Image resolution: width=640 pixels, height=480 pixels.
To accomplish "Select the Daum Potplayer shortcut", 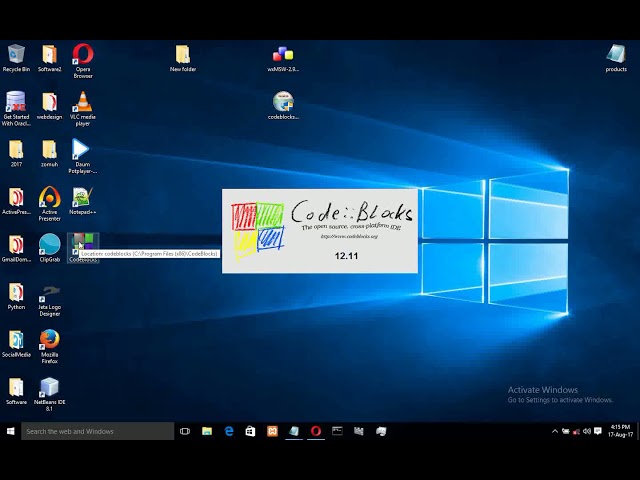I will [83, 156].
